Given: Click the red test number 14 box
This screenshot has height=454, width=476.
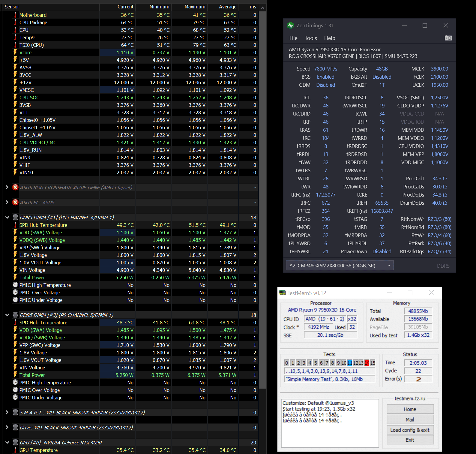Looking at the screenshot, I should (x=367, y=363).
